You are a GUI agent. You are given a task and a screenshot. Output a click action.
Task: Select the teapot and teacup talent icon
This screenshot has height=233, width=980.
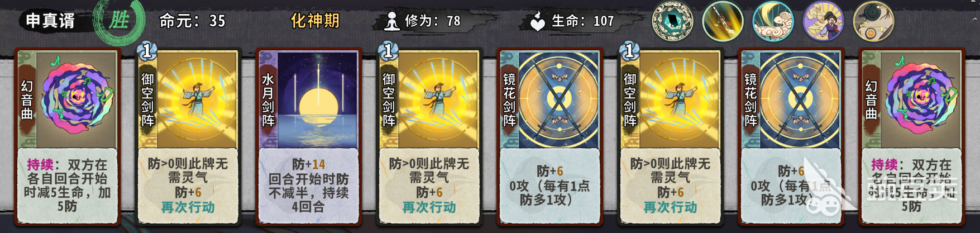(873, 21)
